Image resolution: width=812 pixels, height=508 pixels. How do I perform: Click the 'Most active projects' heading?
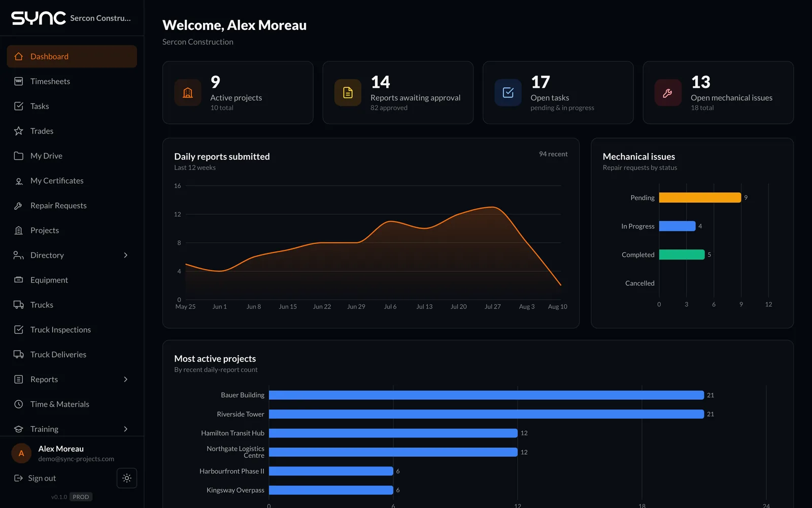(215, 359)
